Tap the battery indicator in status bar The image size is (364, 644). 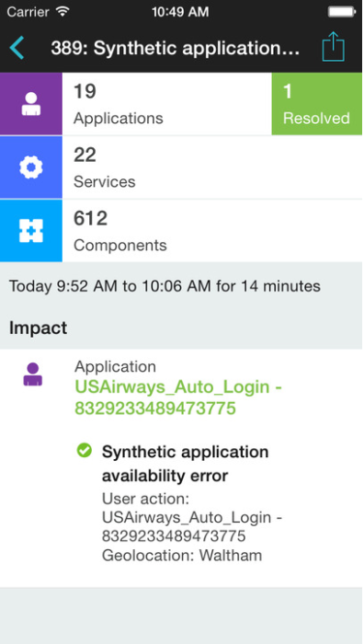(341, 12)
